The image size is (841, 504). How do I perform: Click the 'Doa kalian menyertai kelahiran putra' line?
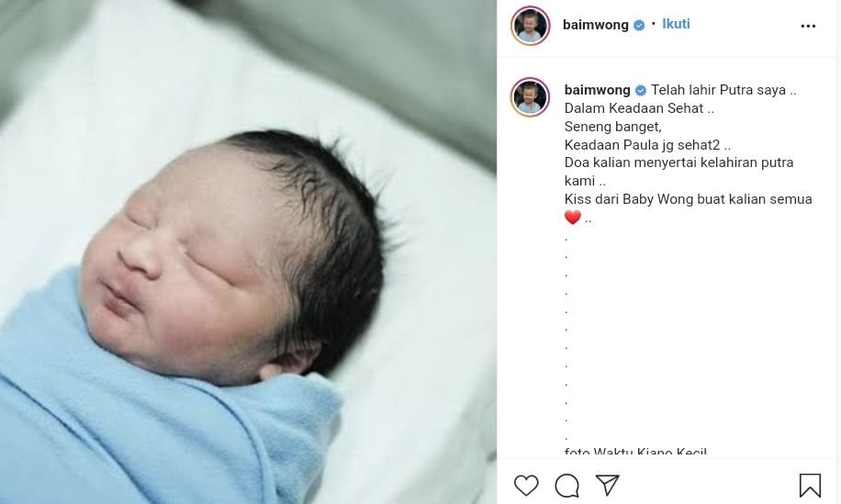click(x=679, y=162)
